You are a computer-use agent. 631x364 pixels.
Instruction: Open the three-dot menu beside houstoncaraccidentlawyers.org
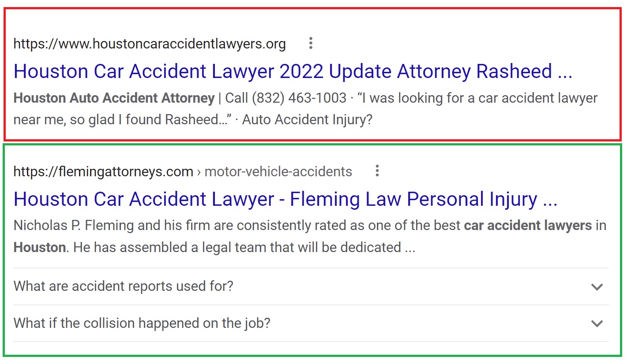tap(311, 43)
